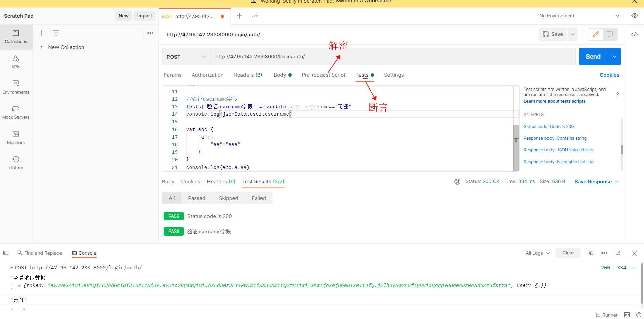Open the Save options dropdown arrow
Screen dimensions: 644x319
(572, 34)
